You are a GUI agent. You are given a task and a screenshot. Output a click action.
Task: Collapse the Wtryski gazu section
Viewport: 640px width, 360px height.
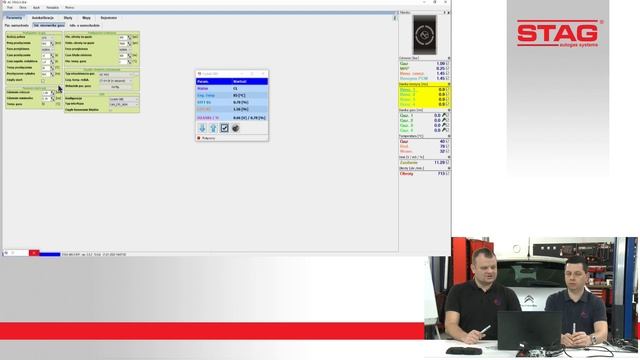(449, 110)
